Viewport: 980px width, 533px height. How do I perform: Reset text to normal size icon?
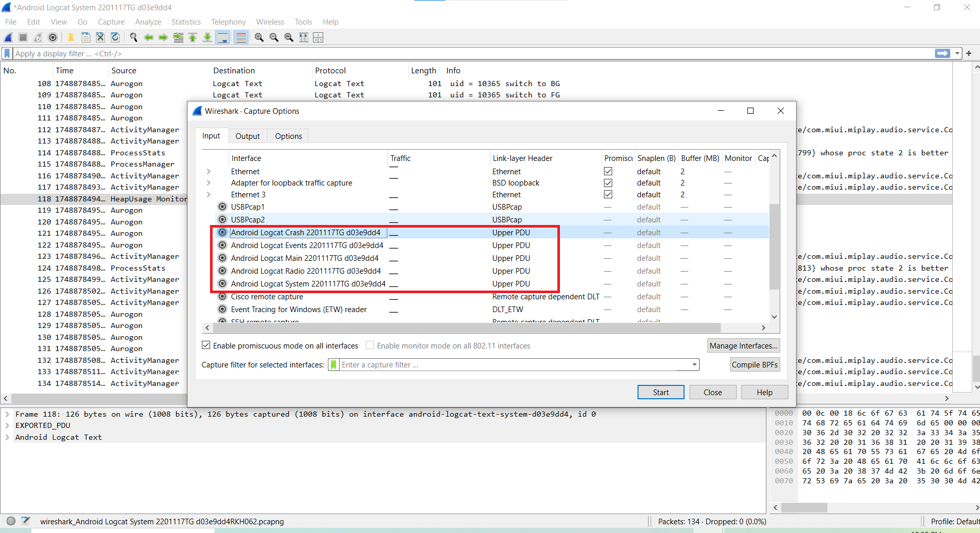[x=289, y=37]
